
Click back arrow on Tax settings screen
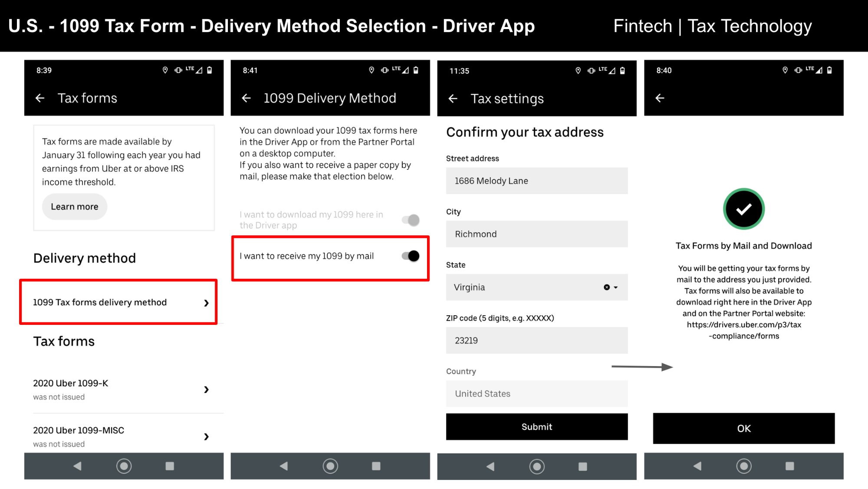pos(453,99)
